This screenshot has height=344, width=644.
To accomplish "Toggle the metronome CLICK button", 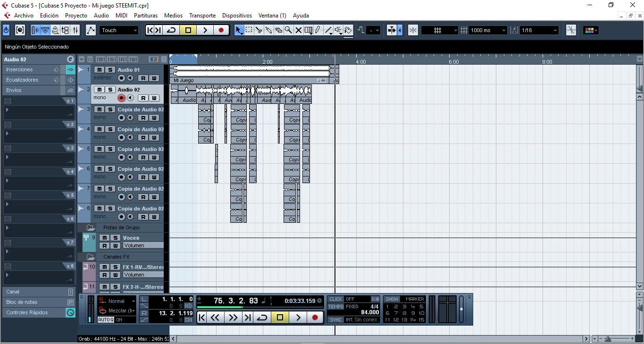I will point(336,299).
